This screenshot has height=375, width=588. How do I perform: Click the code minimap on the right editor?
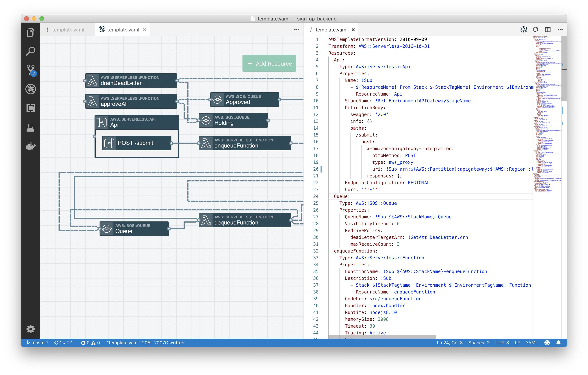(547, 114)
